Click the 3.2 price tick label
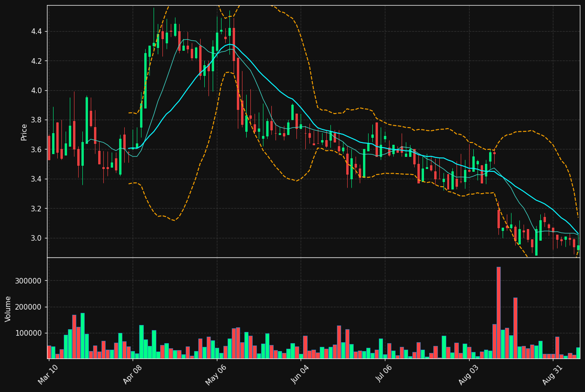This screenshot has width=585, height=392. coord(36,209)
